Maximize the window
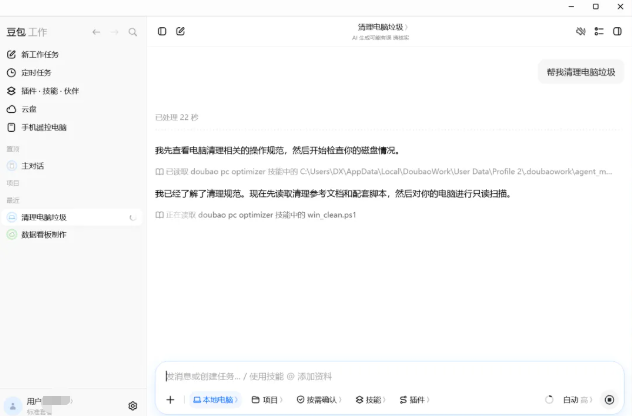Viewport: 632px width, 416px height. (596, 6)
